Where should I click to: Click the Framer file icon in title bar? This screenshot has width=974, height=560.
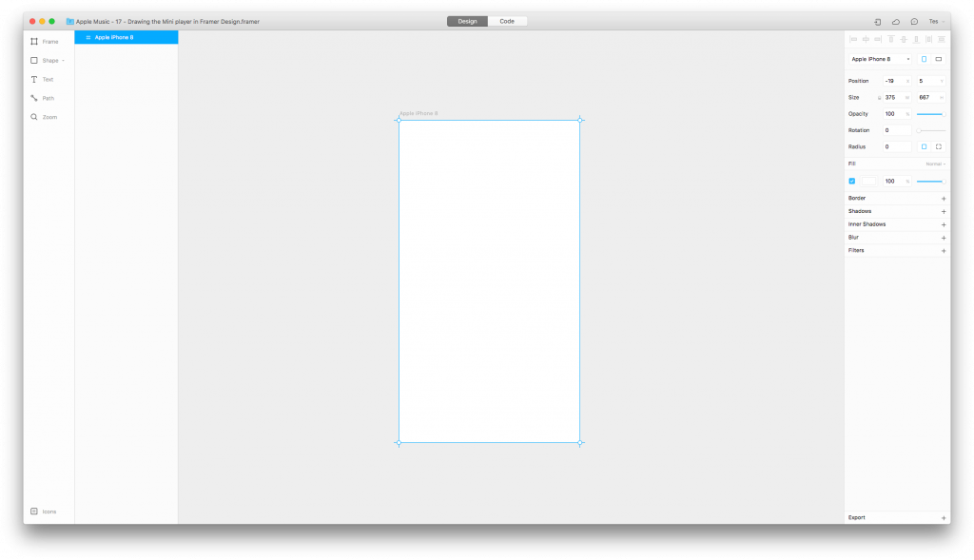[70, 22]
